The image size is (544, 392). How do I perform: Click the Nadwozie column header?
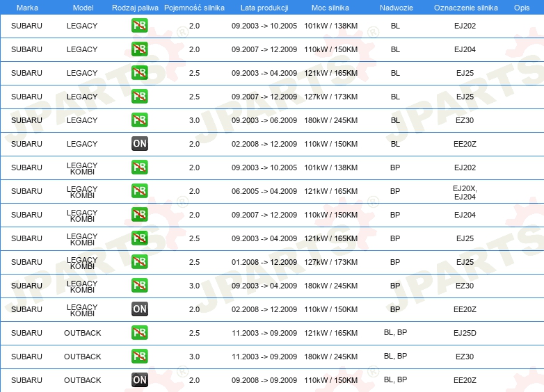point(397,8)
